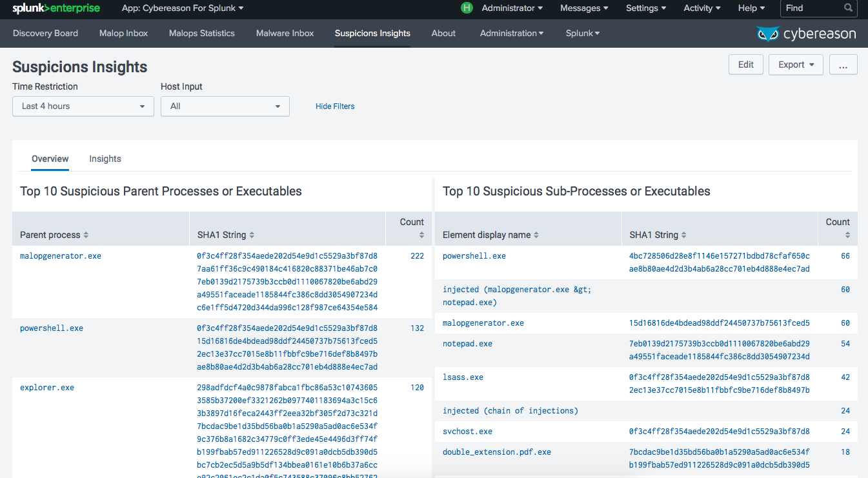Click the count value 222

click(417, 256)
